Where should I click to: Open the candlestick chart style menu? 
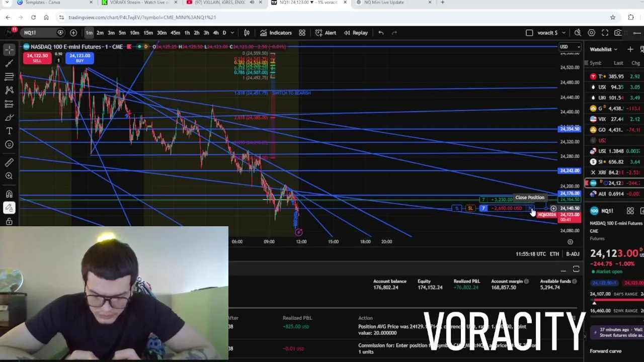coord(247,33)
